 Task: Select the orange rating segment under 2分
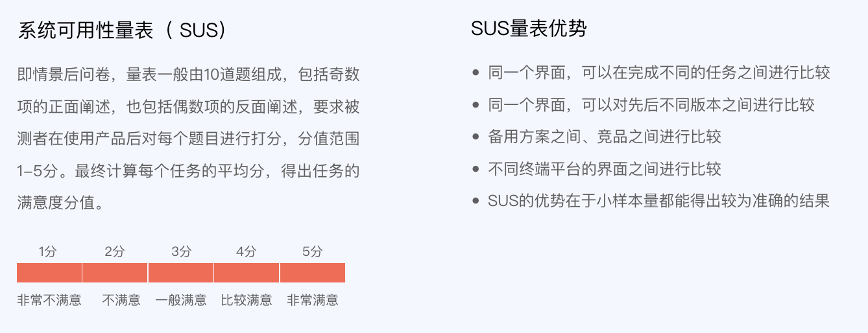pyautogui.click(x=115, y=273)
